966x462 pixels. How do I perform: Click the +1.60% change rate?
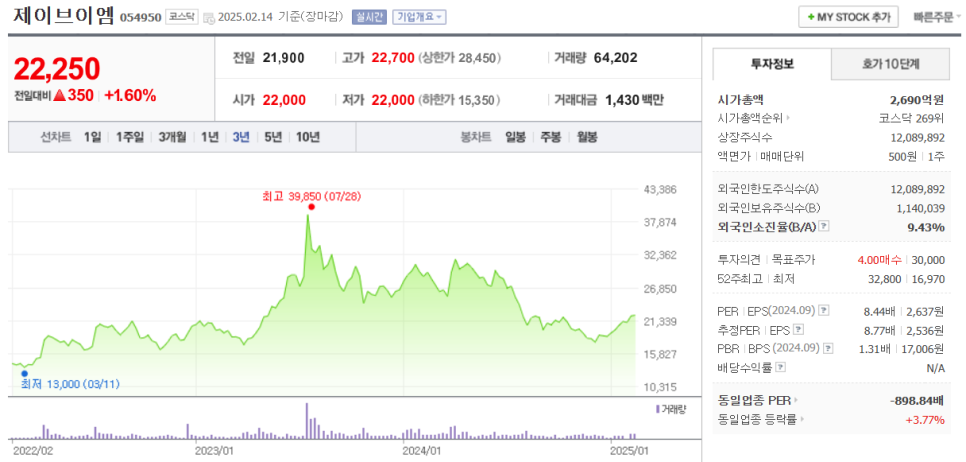(x=130, y=95)
